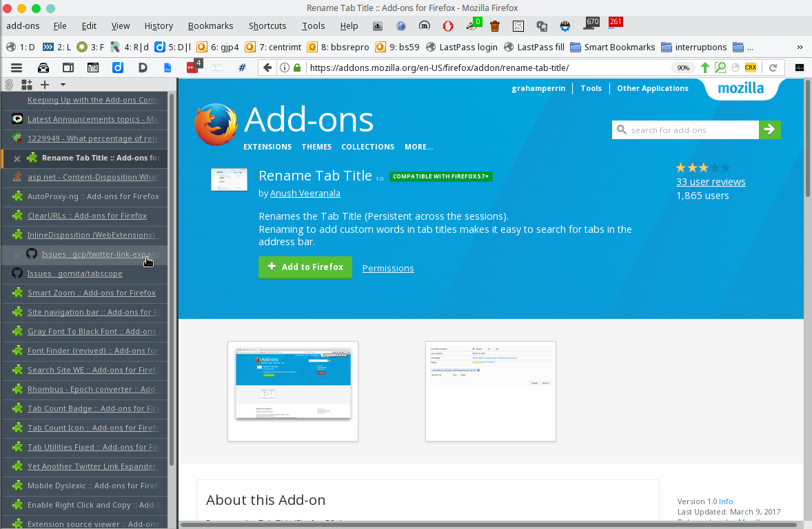This screenshot has width=812, height=529.
Task: Open the hamburger menu in the toolbar
Action: coord(17,68)
